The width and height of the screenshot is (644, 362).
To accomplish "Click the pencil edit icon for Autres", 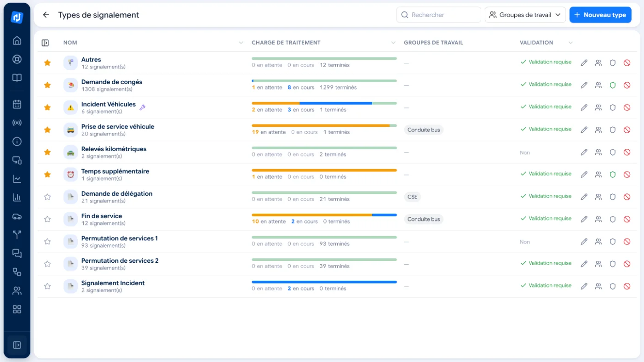I will (x=584, y=63).
